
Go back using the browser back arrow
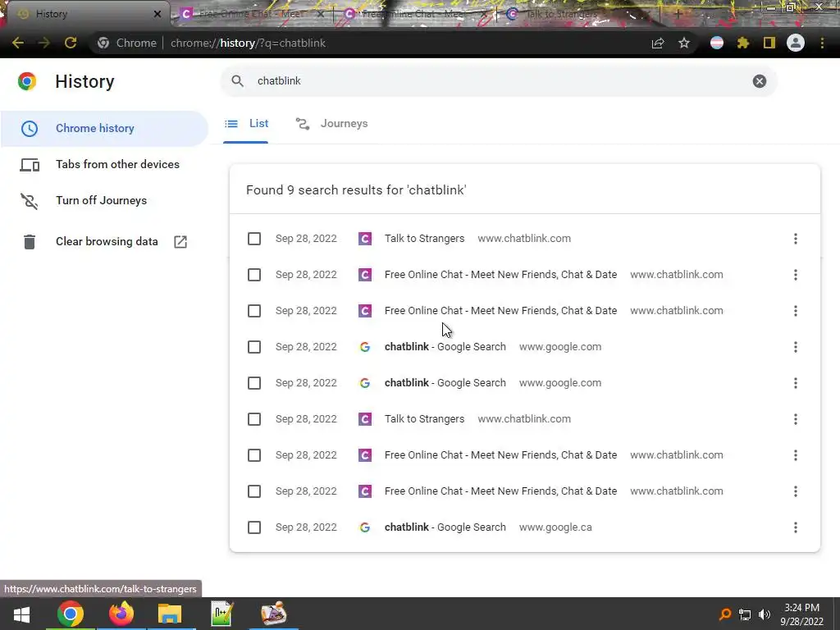point(18,43)
